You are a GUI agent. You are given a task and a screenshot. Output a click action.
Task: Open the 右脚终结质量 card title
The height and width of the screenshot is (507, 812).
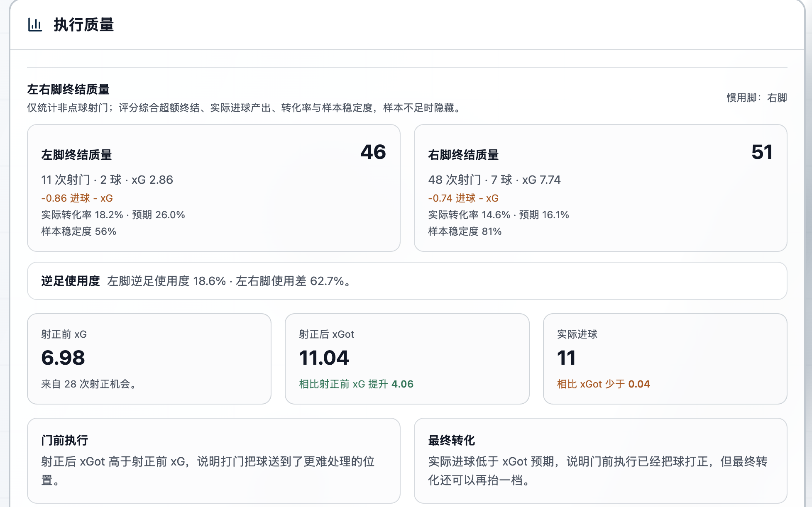[463, 155]
